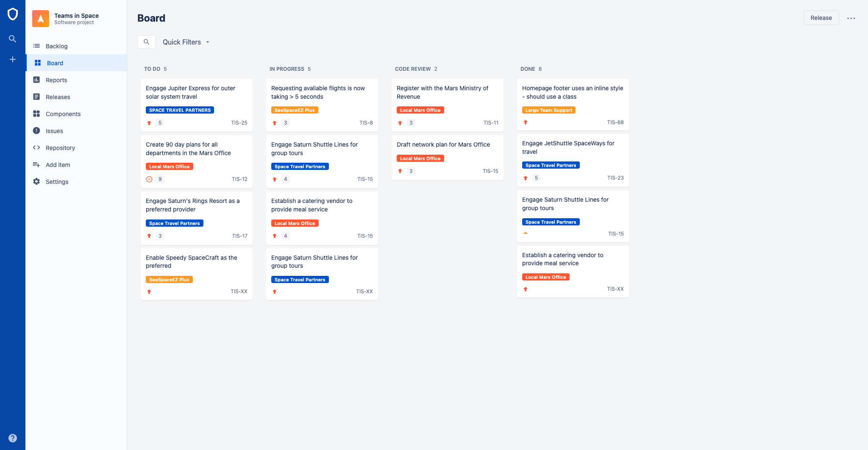Click the Jira shield logo icon
This screenshot has width=868, height=450.
pyautogui.click(x=13, y=14)
